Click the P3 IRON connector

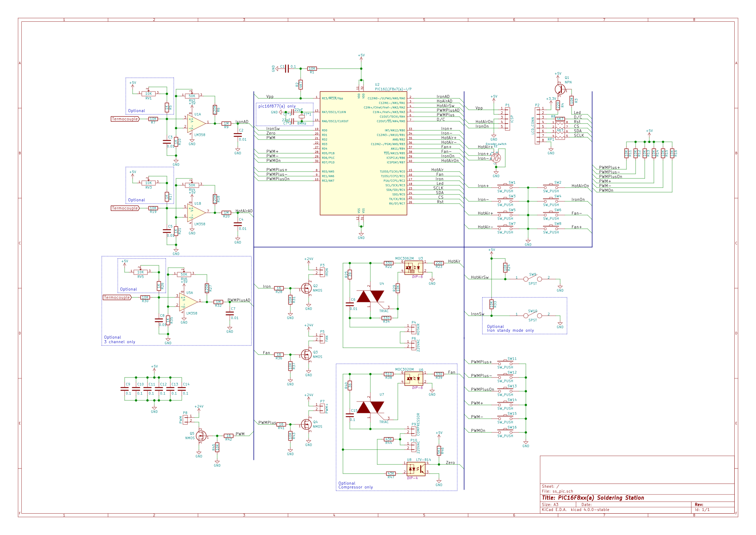point(322,272)
